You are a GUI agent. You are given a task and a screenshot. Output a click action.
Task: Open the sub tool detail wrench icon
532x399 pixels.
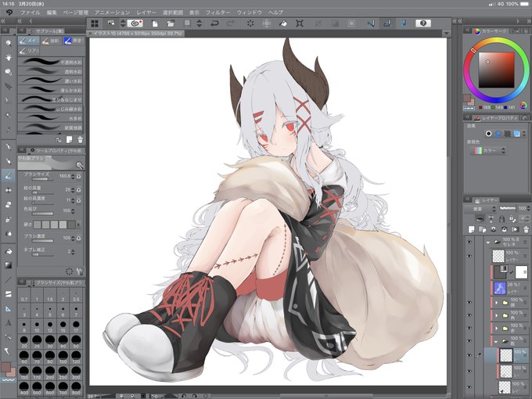click(x=80, y=271)
